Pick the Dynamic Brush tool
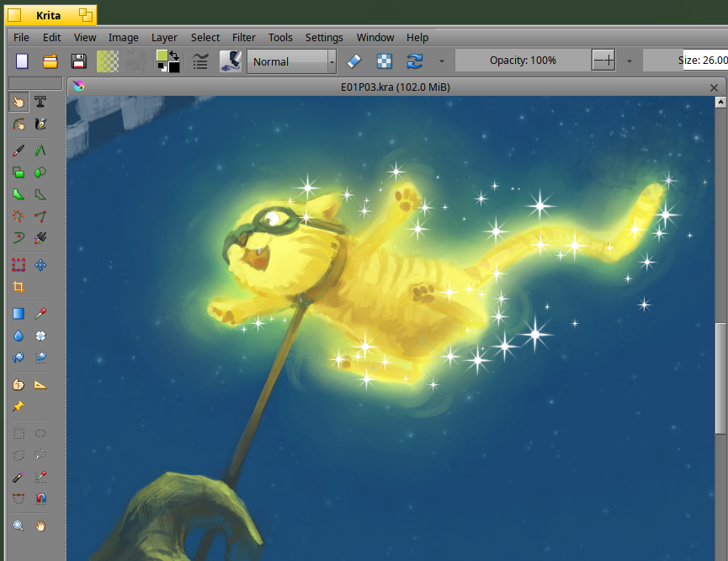The width and height of the screenshot is (728, 561). (x=19, y=238)
